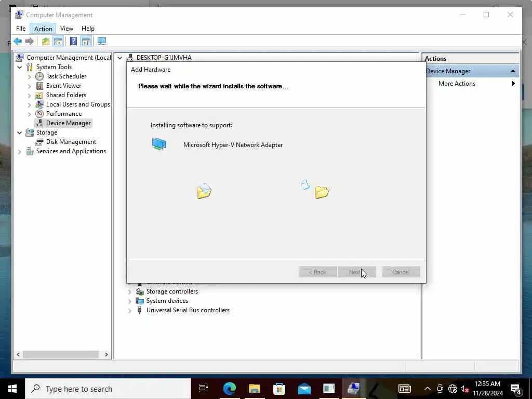532x399 pixels.
Task: Expand the Task Scheduler node
Action: pos(30,77)
